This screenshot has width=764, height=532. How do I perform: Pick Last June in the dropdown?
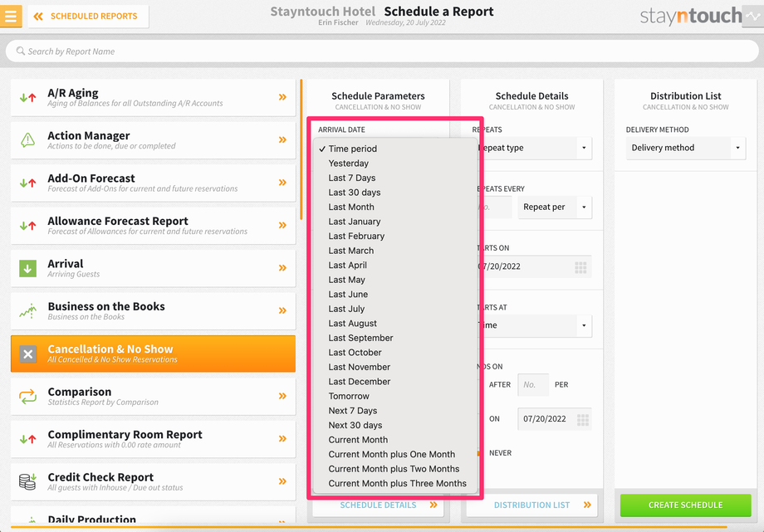click(x=394, y=295)
